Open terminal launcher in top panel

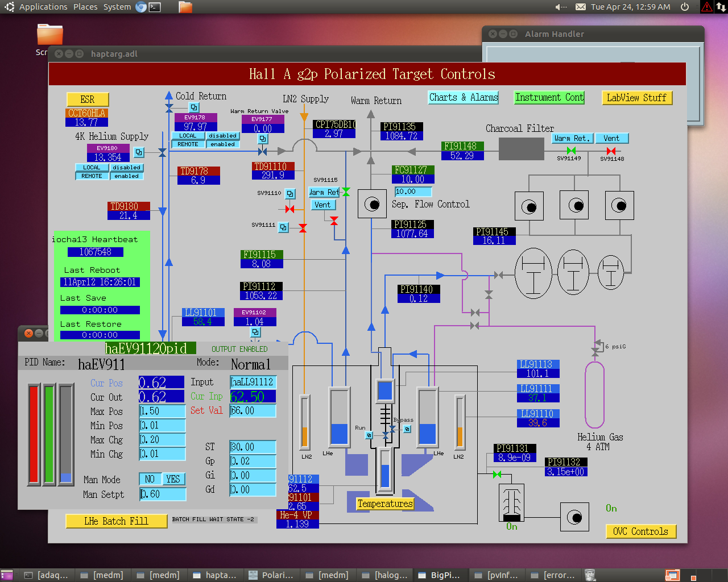[x=155, y=7]
